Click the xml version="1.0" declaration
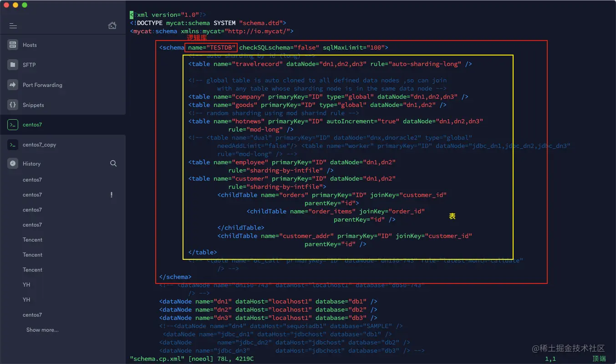The image size is (616, 364). (x=168, y=15)
